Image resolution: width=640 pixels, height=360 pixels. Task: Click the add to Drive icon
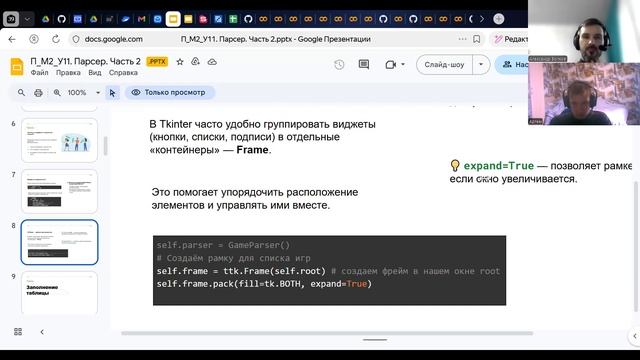pos(196,62)
